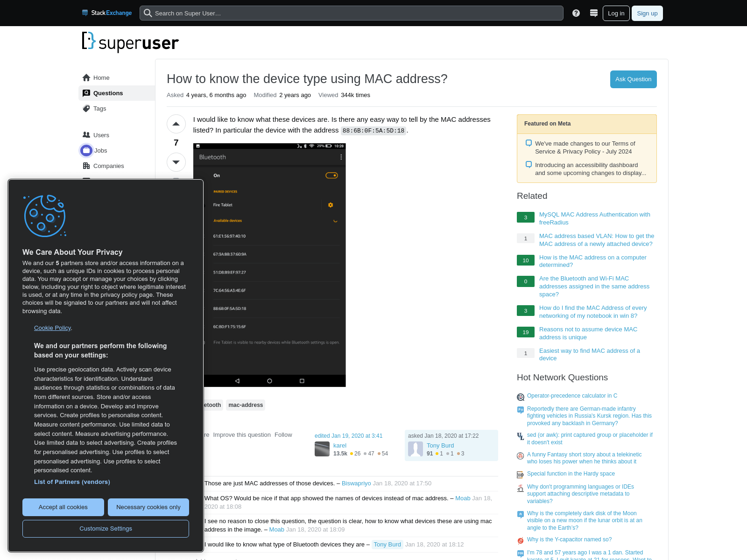Click the site icon beside Operator-precedence calculator question
Viewport: 747px width, 560px height.
pyautogui.click(x=521, y=397)
